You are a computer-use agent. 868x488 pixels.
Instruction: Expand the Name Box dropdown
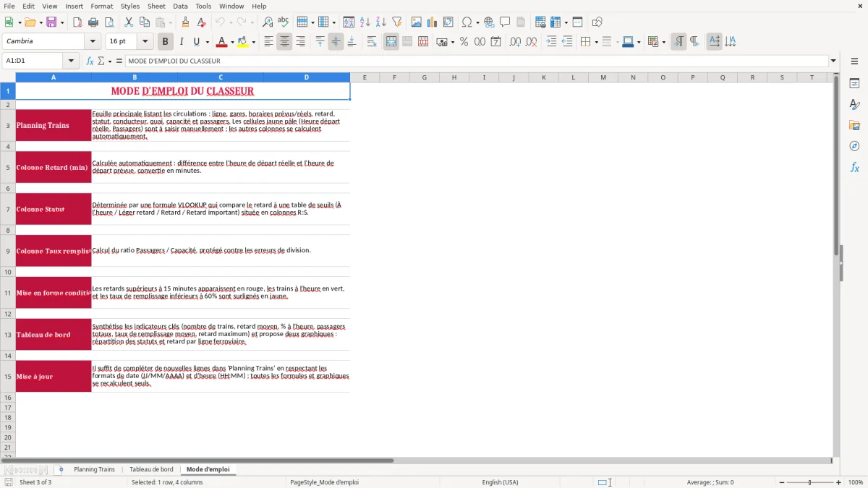click(x=72, y=61)
